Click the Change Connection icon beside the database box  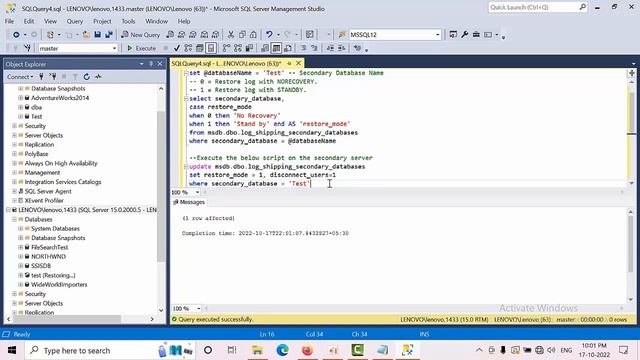27,48
